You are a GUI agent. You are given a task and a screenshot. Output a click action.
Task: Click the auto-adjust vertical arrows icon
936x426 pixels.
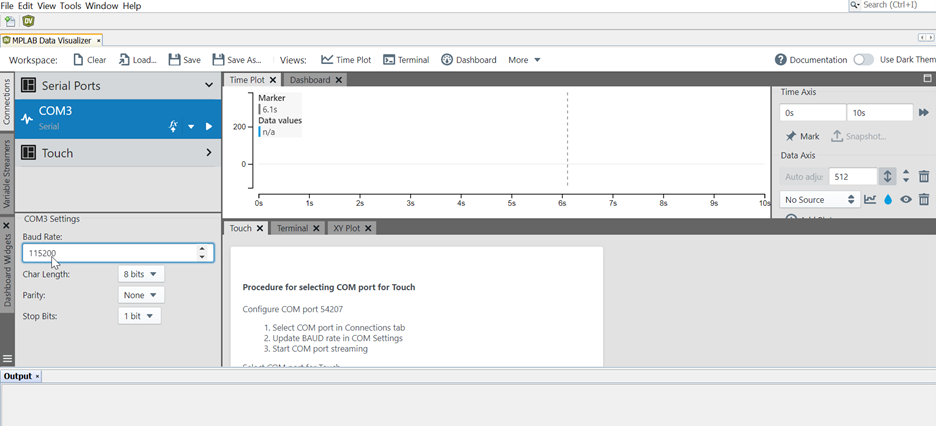pos(887,176)
